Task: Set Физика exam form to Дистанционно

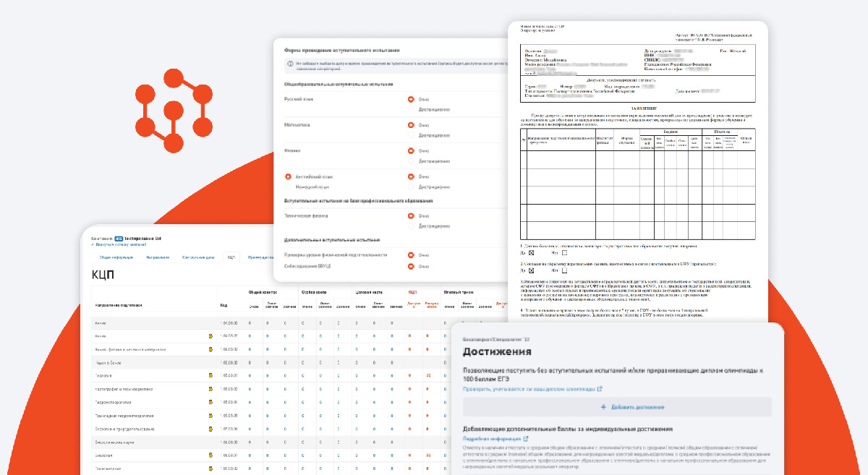Action: click(411, 161)
